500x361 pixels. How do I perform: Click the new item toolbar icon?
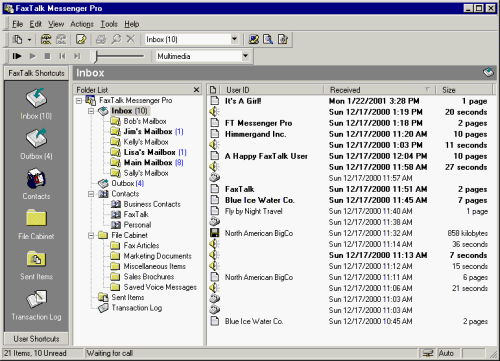tap(17, 39)
